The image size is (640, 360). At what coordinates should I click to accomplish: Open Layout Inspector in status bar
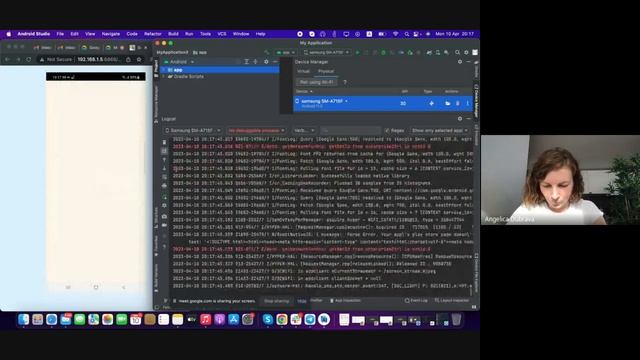point(452,300)
